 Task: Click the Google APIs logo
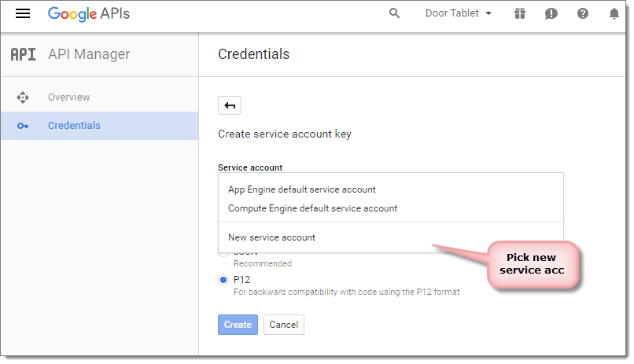pos(89,13)
